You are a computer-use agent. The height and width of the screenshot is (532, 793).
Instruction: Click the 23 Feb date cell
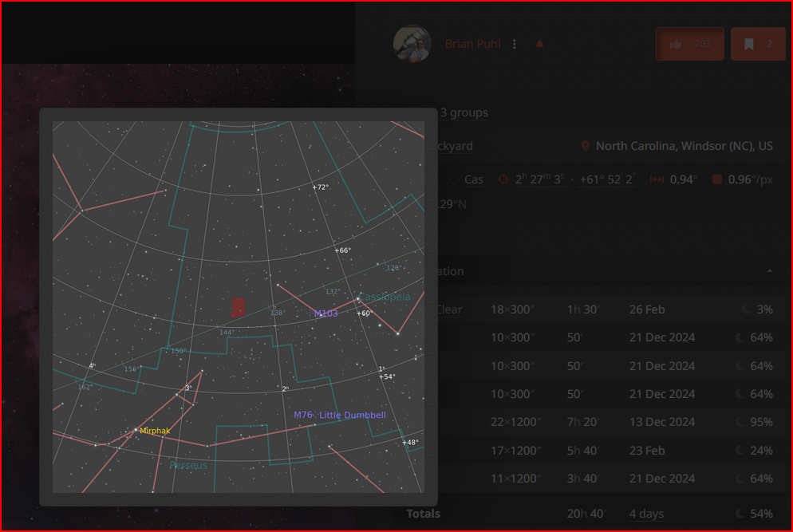[x=647, y=451]
